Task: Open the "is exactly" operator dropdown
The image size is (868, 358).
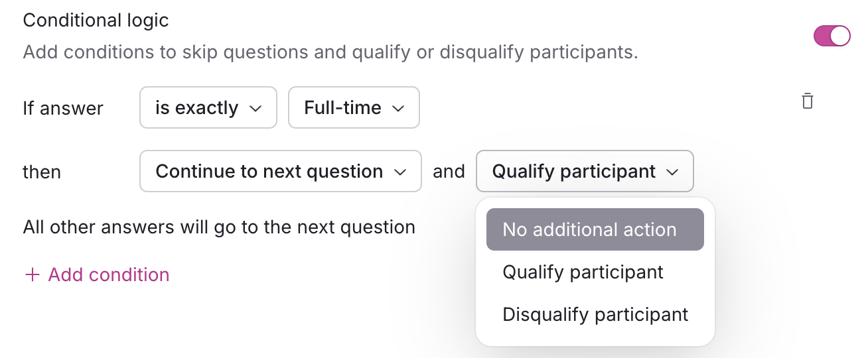Action: [x=208, y=107]
